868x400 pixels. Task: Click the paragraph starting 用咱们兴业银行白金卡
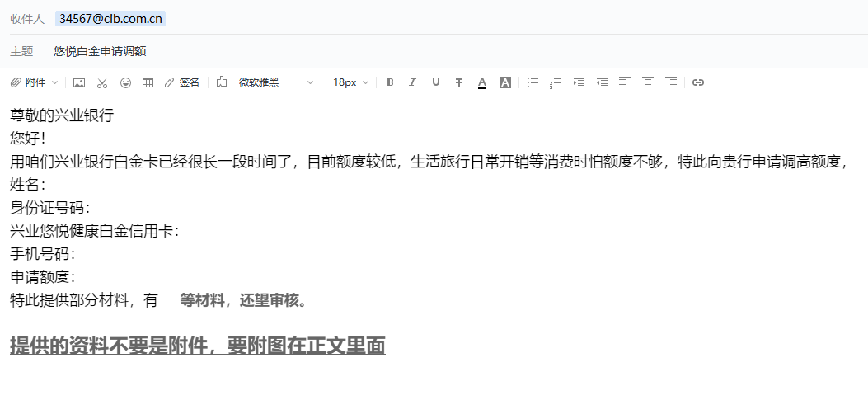(x=429, y=162)
